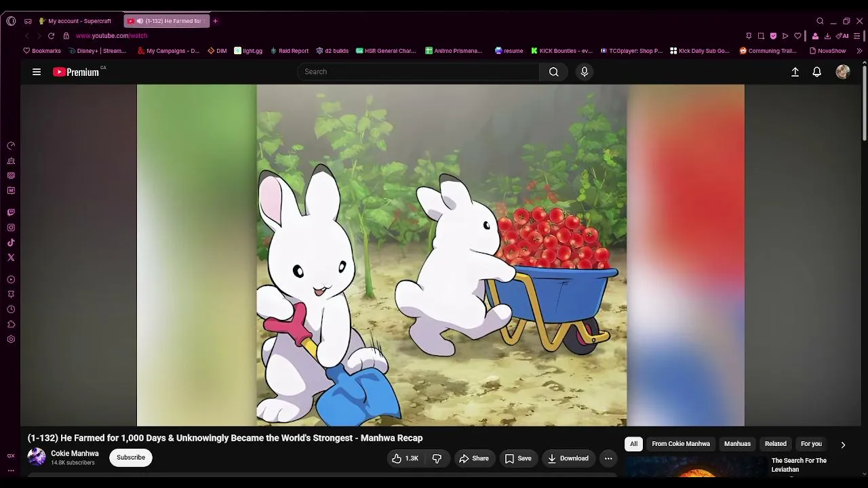This screenshot has width=868, height=488.
Task: Start voice search with the microphone
Action: click(x=585, y=72)
